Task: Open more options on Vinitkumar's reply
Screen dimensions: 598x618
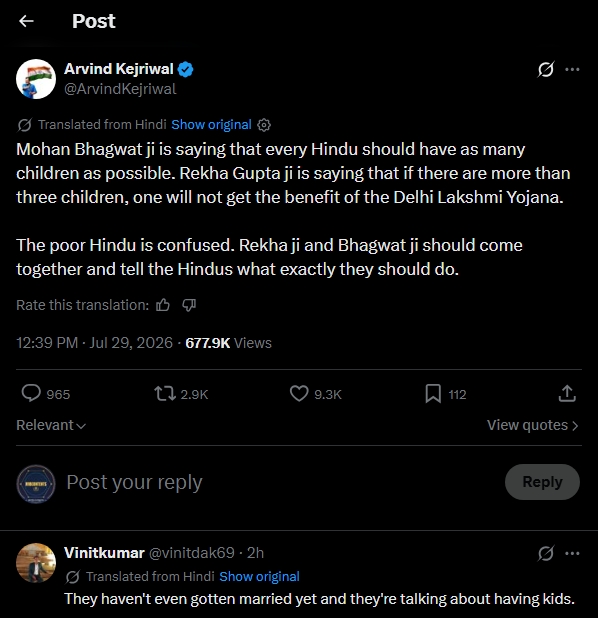Action: click(x=572, y=553)
